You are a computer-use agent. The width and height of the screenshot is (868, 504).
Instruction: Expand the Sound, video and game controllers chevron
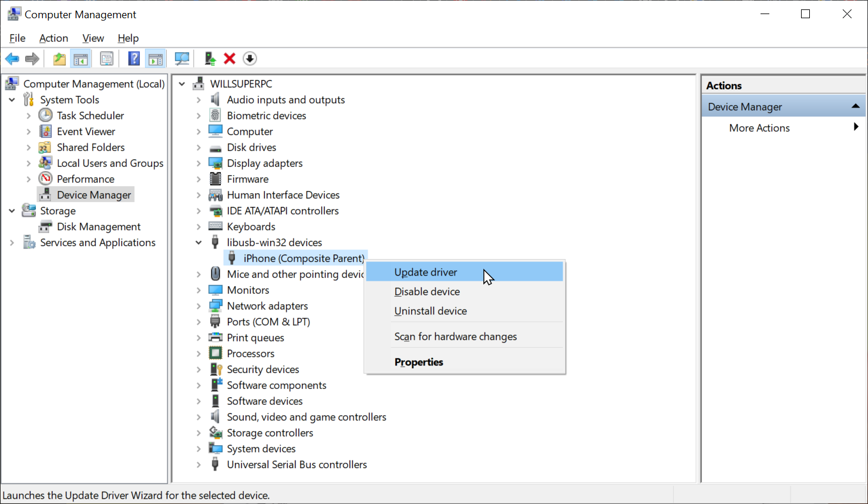pos(199,417)
